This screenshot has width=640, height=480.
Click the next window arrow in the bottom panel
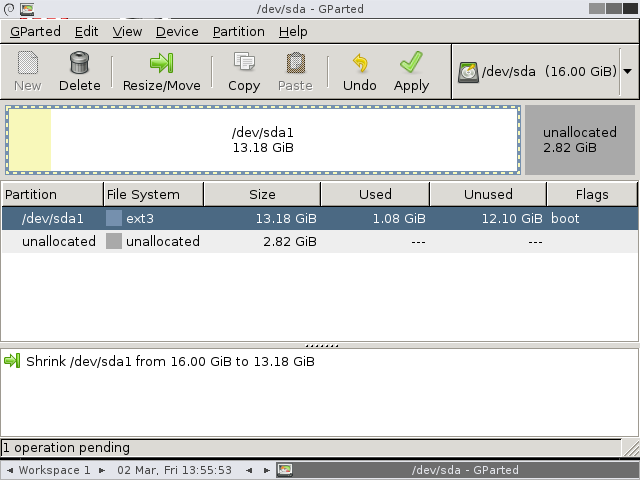[x=267, y=470]
